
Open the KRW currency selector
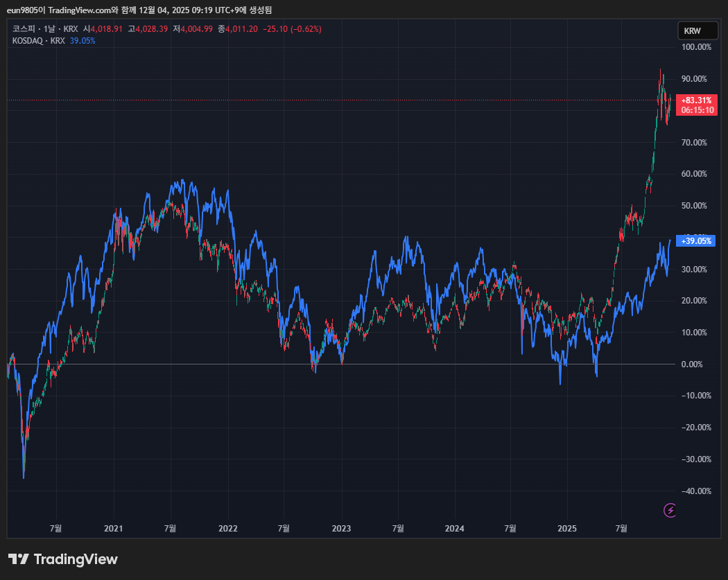(697, 30)
